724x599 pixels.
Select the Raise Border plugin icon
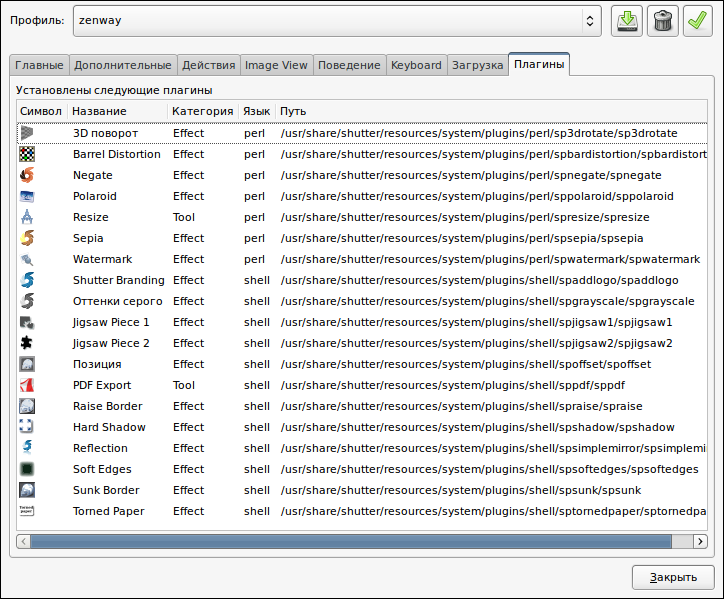[27, 406]
